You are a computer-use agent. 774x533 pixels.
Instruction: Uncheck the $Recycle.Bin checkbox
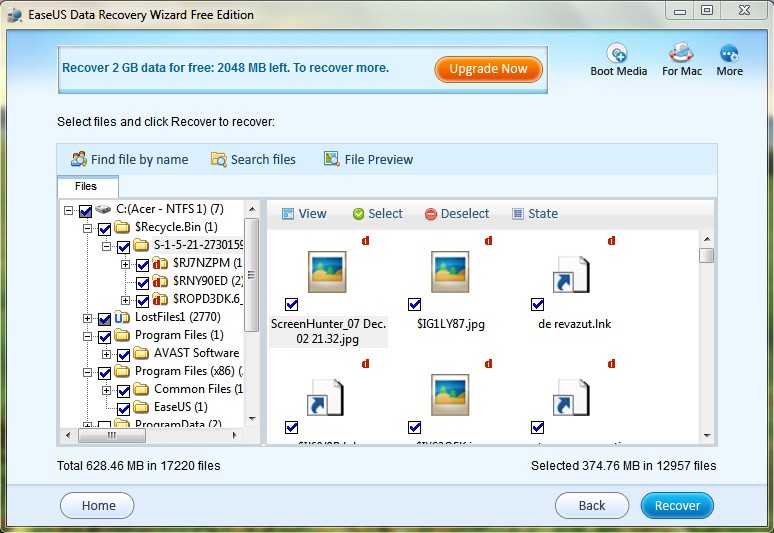click(104, 229)
